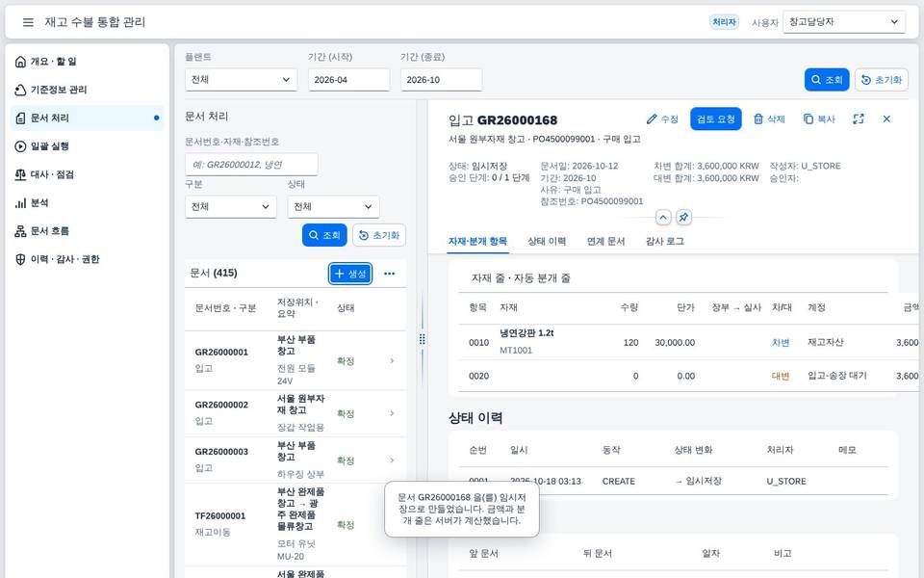Image resolution: width=924 pixels, height=578 pixels.
Task: Open row GR26000002 chevron arrow
Action: tap(392, 413)
